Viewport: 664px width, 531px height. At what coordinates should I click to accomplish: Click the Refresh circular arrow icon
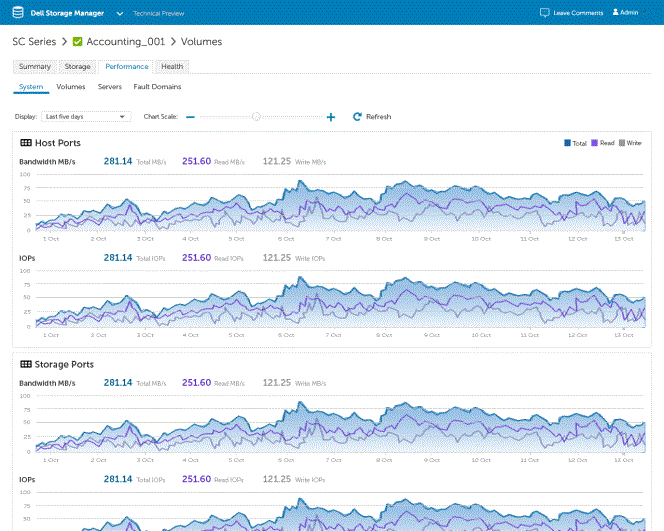tap(357, 116)
